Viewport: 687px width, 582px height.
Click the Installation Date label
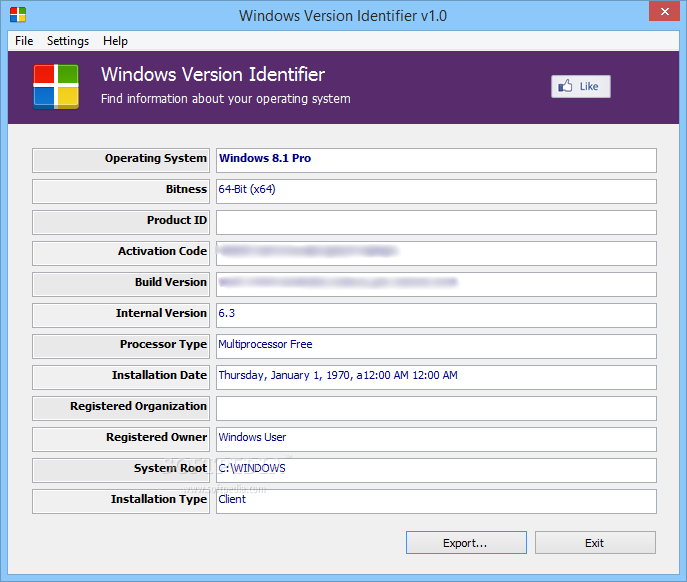(121, 377)
